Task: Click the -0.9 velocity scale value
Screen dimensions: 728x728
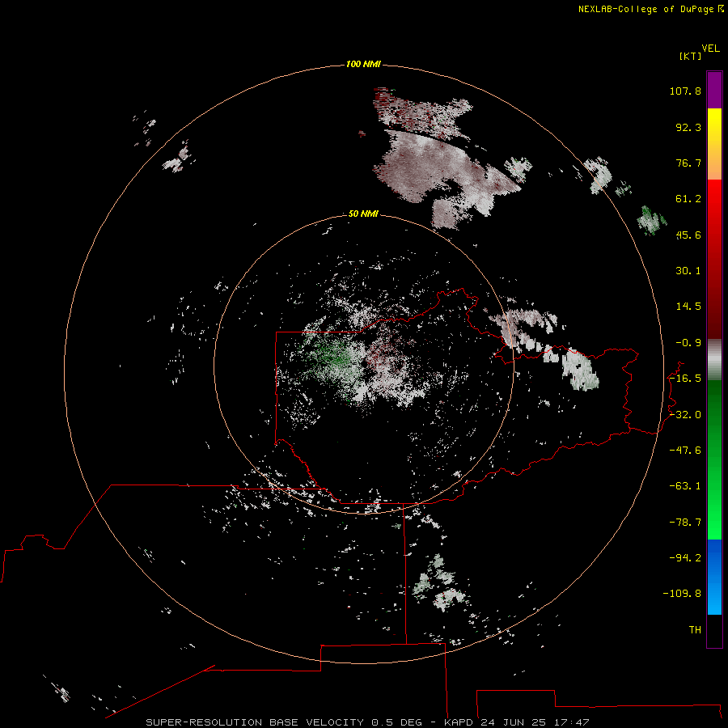Action: pos(688,343)
